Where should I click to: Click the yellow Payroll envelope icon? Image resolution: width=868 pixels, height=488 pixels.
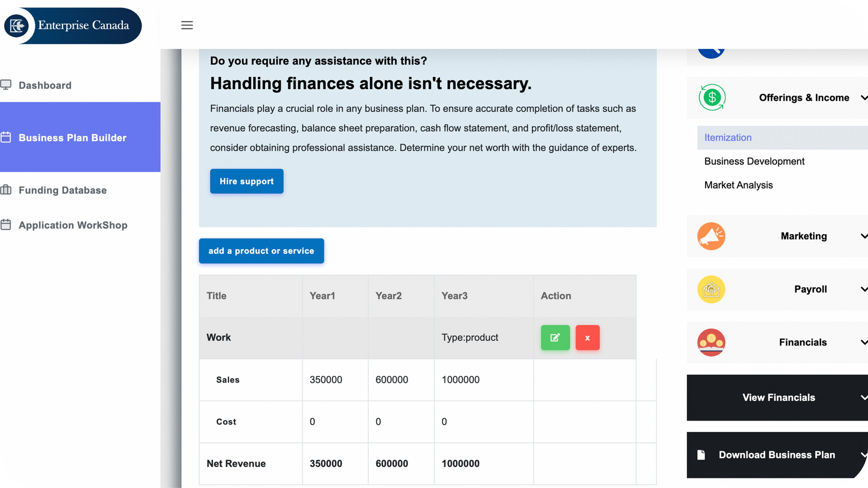pos(711,289)
